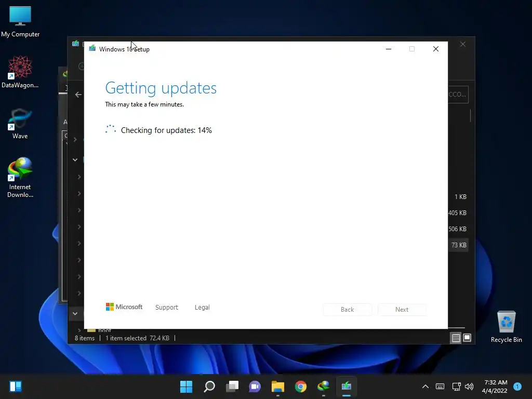Click the Microsoft logo in Setup
This screenshot has height=399, width=532.
[124, 307]
